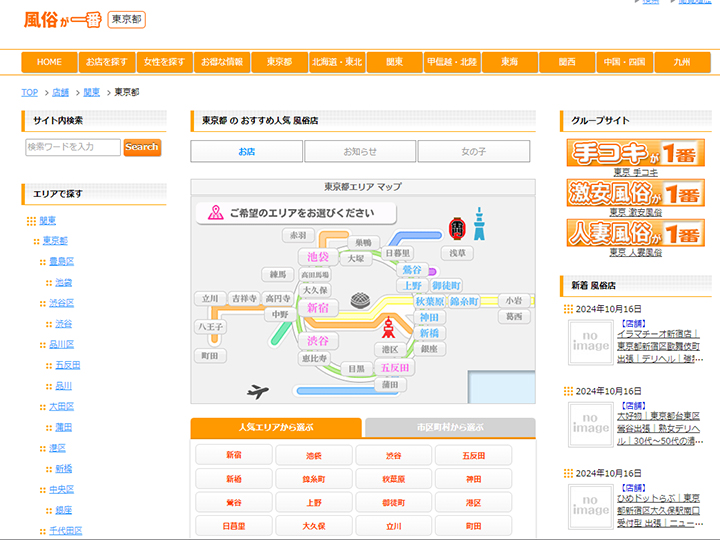Image resolution: width=720 pixels, height=540 pixels.
Task: Open the 豊島区 tree item in sidebar
Action: [x=62, y=262]
